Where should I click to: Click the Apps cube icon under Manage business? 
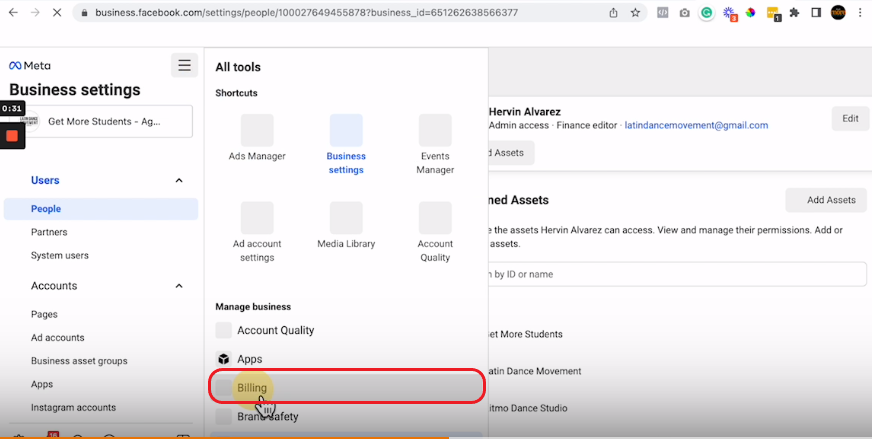coord(224,359)
